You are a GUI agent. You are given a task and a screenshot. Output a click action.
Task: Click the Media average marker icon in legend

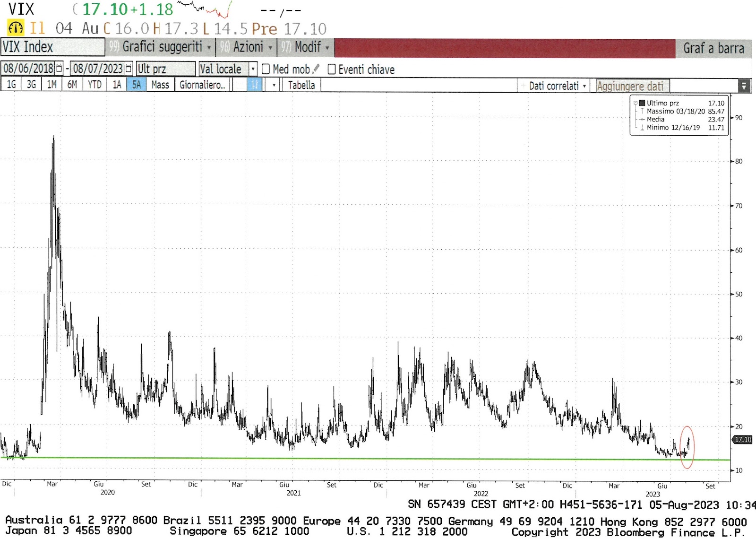click(642, 119)
